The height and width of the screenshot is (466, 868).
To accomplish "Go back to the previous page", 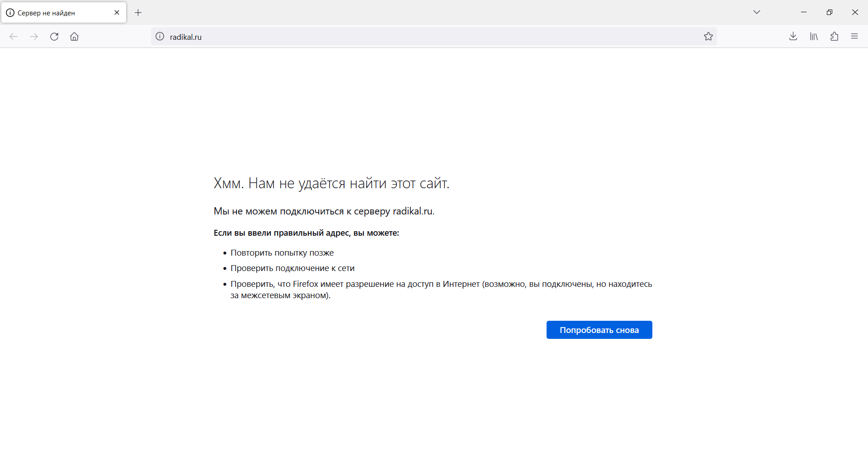I will 14,37.
